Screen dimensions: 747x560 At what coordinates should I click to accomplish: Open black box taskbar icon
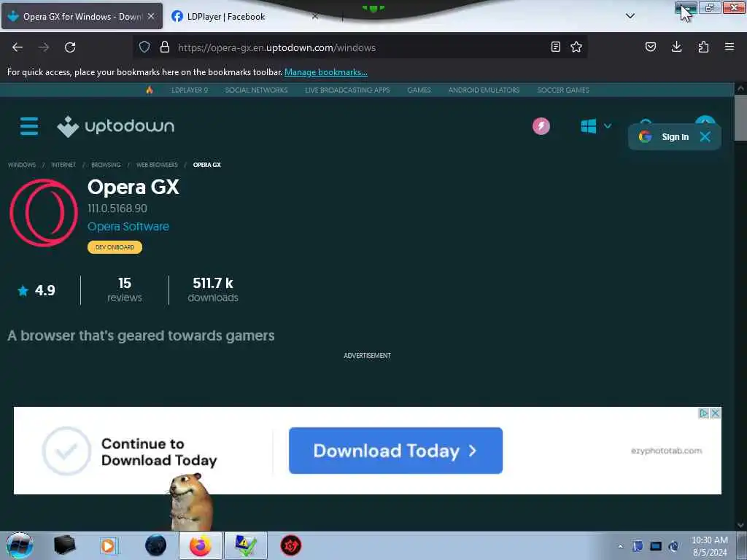pyautogui.click(x=64, y=545)
